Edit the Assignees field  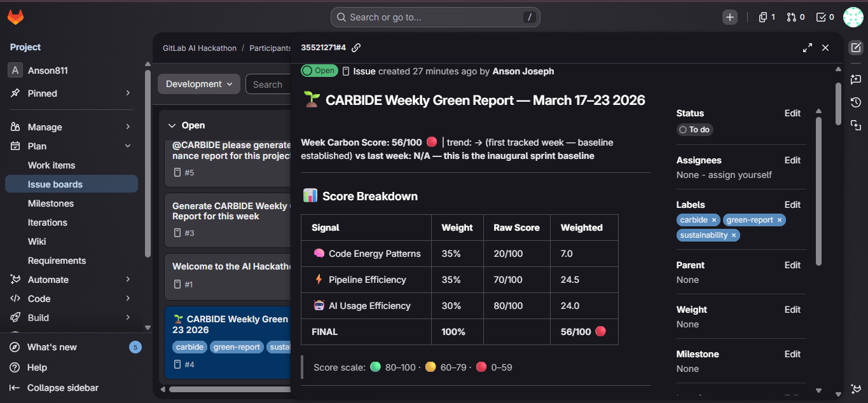coord(792,160)
